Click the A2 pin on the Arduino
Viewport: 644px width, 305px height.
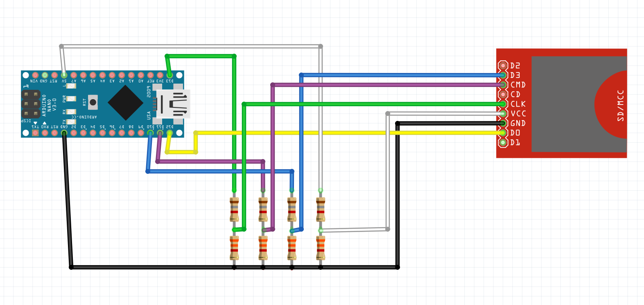click(x=122, y=75)
